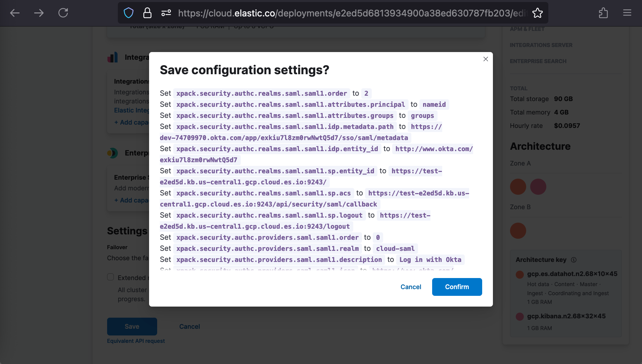Open the shield tracking protection icon
The height and width of the screenshot is (364, 642).
tap(129, 13)
